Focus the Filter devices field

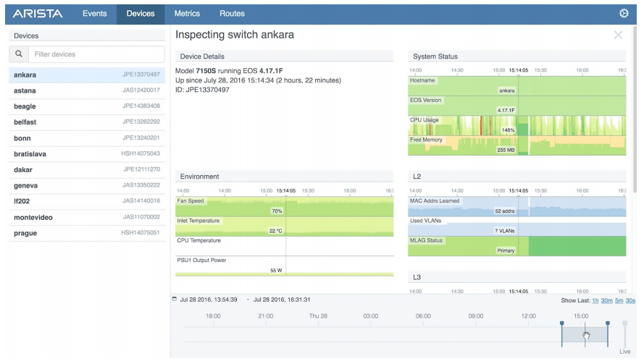point(96,54)
